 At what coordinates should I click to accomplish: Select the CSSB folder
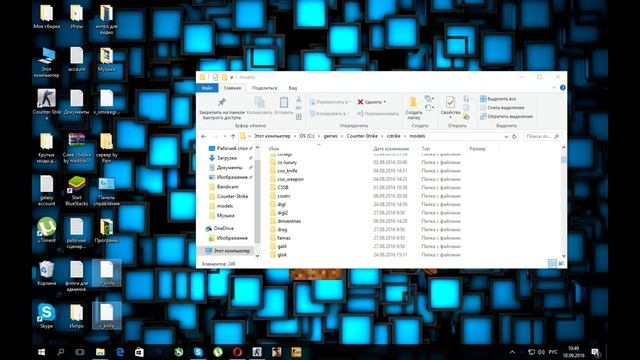click(283, 188)
